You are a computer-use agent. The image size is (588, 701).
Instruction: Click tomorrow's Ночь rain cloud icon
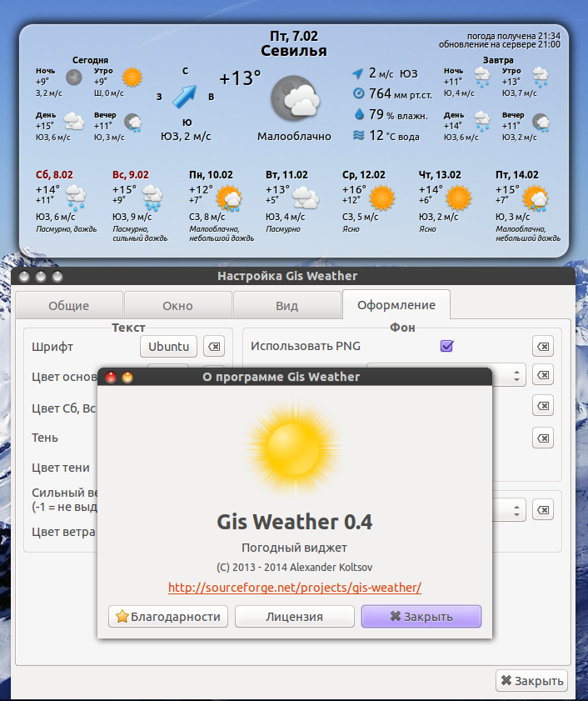click(x=482, y=78)
